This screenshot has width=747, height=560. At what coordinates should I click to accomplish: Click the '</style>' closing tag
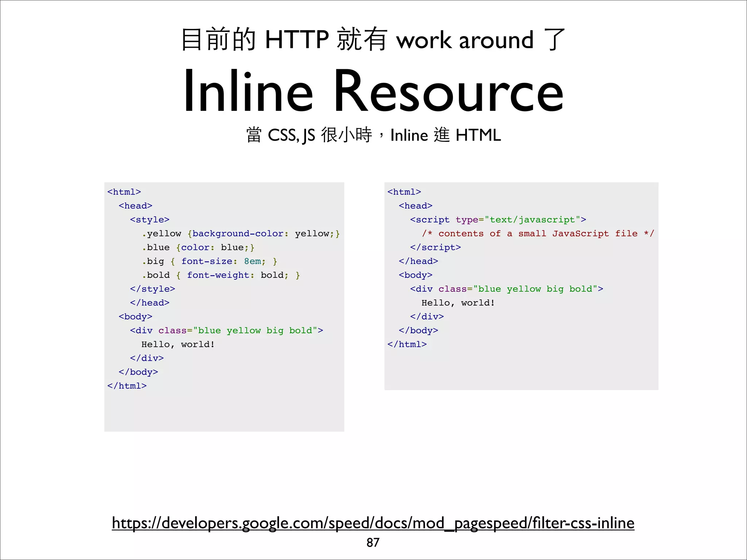152,289
